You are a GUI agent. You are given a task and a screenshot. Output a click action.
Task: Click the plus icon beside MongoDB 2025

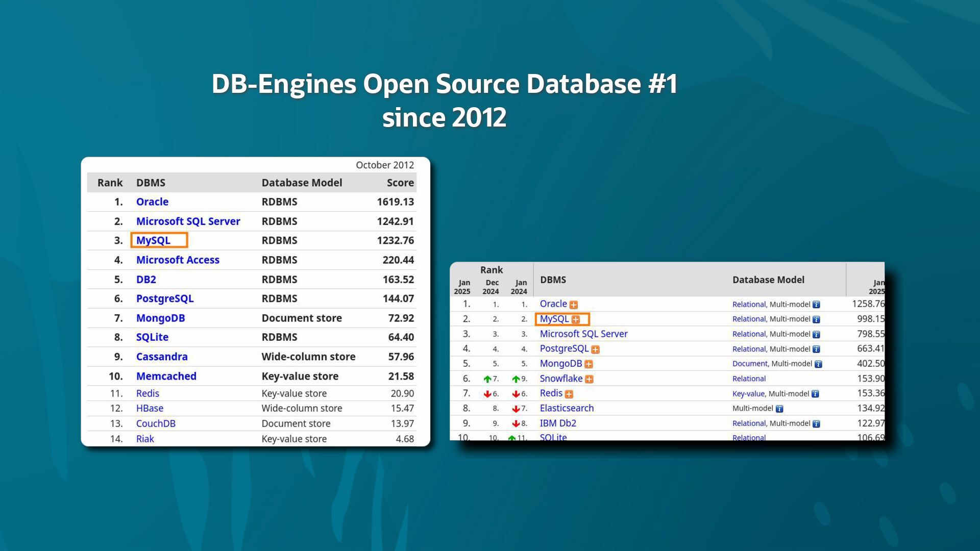tap(589, 364)
